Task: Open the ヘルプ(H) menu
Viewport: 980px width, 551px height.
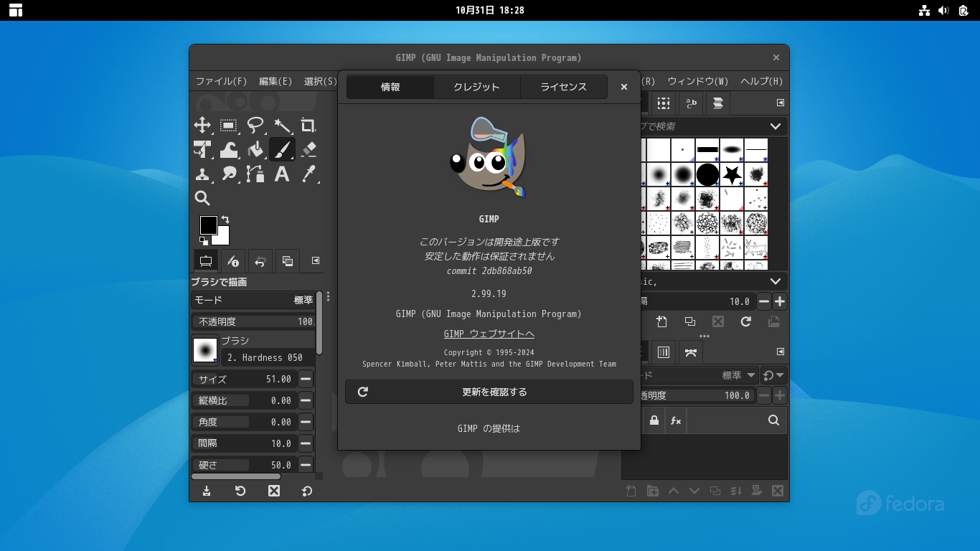Action: [761, 81]
